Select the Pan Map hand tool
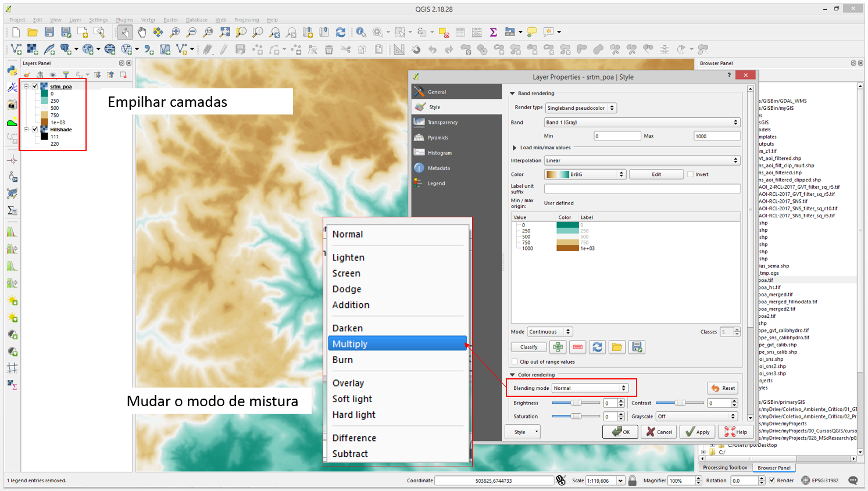Screen dimensions: 868x491 click(142, 32)
